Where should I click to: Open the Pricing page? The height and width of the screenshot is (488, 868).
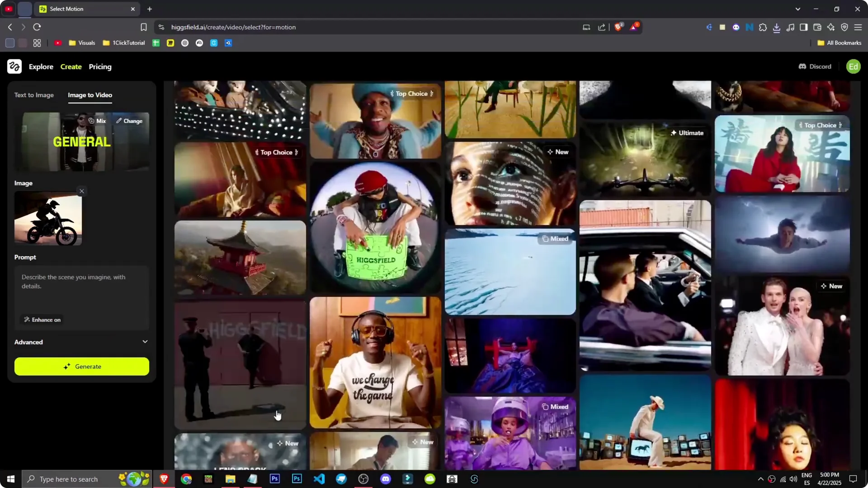click(x=100, y=66)
